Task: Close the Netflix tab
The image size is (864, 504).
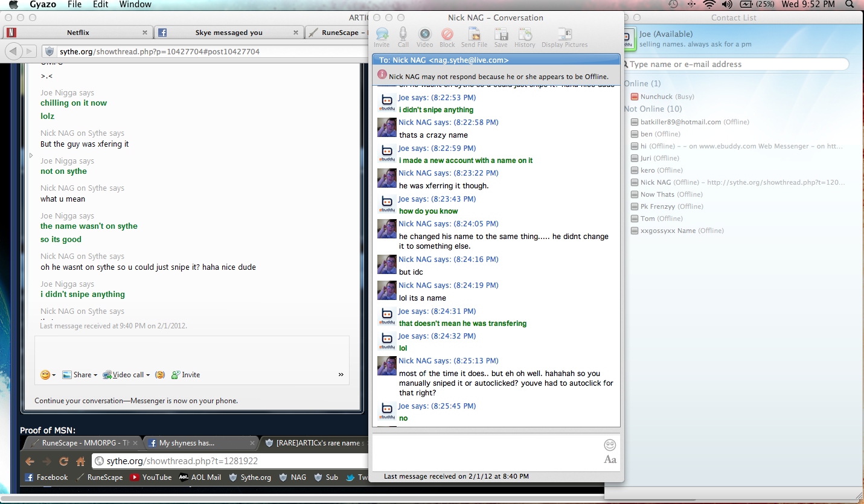Action: click(145, 33)
